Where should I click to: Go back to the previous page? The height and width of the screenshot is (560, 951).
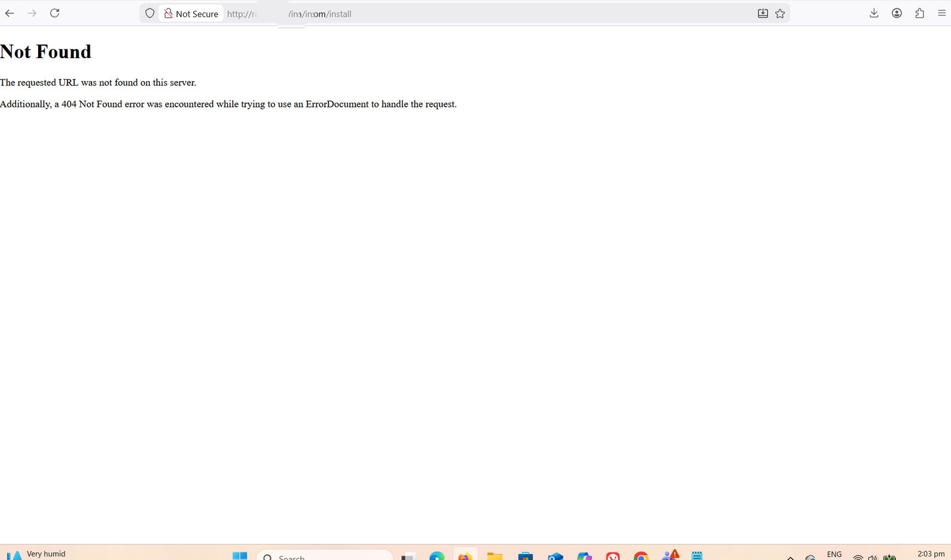point(10,13)
